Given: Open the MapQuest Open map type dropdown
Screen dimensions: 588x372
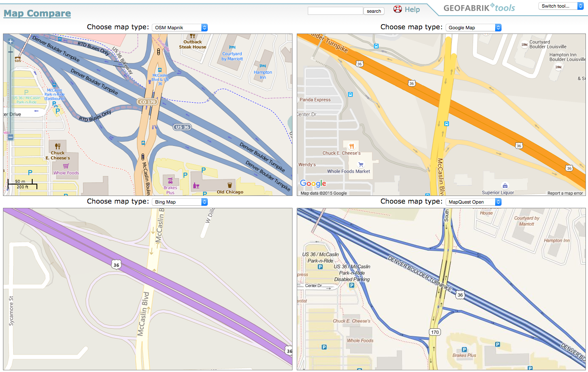Looking at the screenshot, I should point(474,202).
